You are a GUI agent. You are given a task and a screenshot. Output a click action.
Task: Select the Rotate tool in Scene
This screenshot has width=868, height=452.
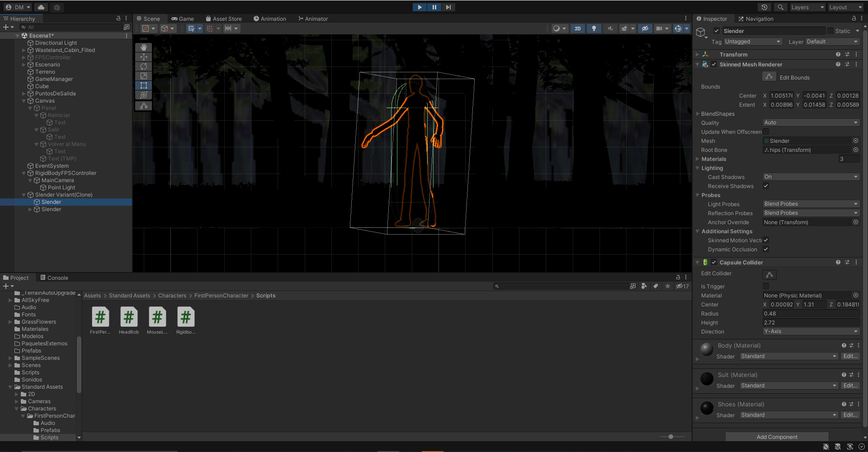(x=143, y=66)
